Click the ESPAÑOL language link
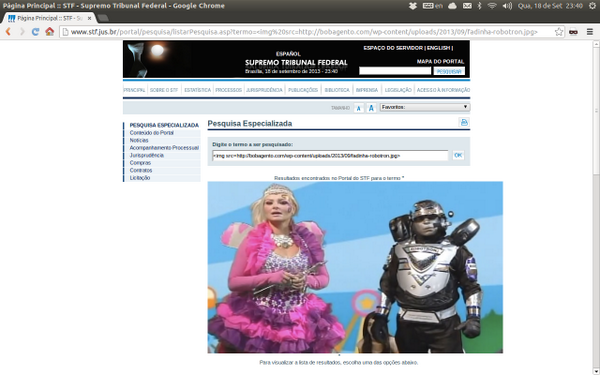 tap(288, 54)
